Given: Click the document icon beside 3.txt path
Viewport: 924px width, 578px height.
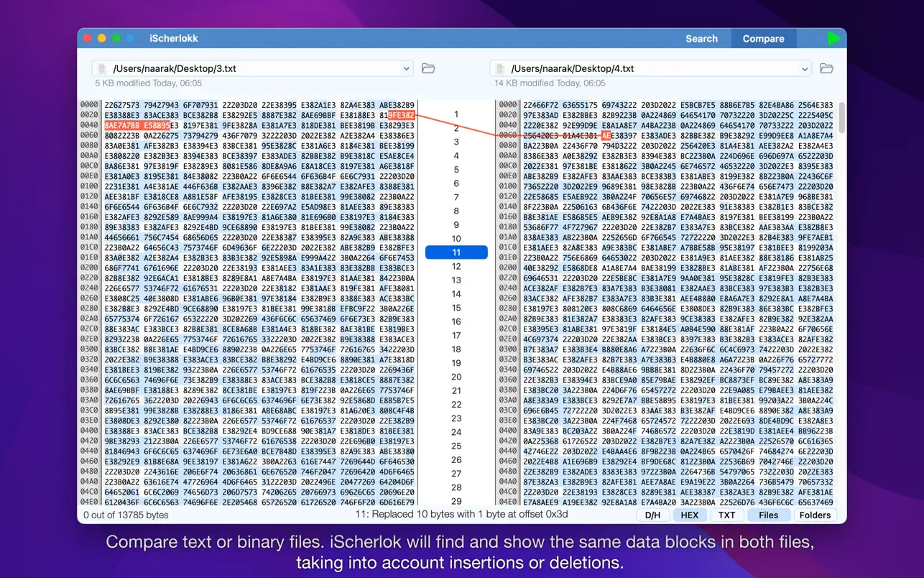Looking at the screenshot, I should (101, 69).
